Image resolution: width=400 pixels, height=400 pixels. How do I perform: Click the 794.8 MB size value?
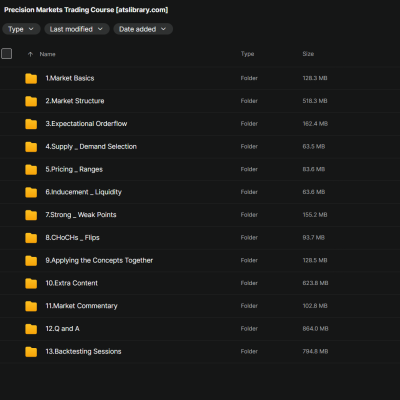click(x=315, y=351)
